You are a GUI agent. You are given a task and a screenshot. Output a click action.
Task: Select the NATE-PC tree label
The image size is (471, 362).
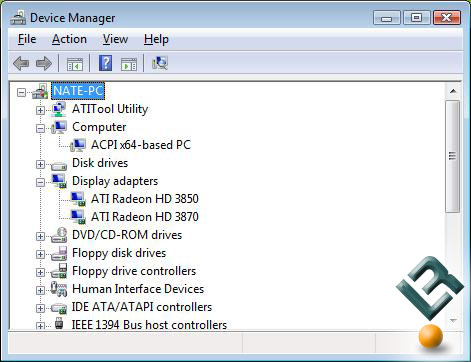[78, 91]
